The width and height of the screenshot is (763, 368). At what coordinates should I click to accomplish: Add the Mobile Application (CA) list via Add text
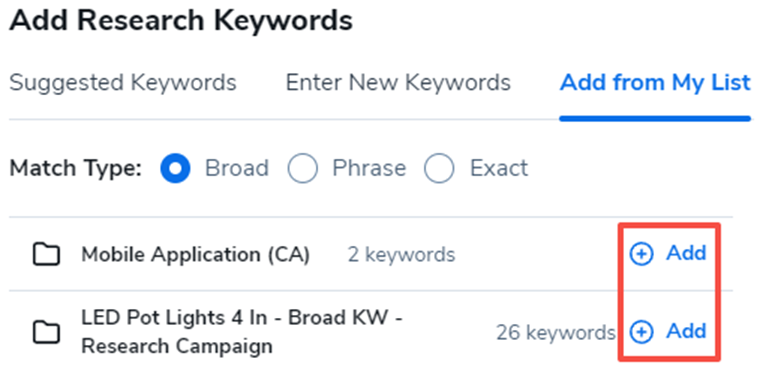pos(686,254)
